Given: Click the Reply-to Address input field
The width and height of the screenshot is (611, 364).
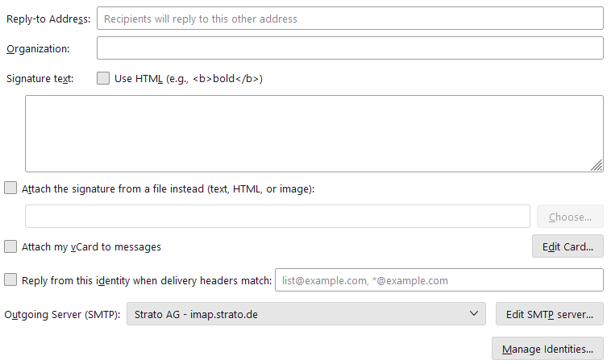Looking at the screenshot, I should click(x=350, y=19).
